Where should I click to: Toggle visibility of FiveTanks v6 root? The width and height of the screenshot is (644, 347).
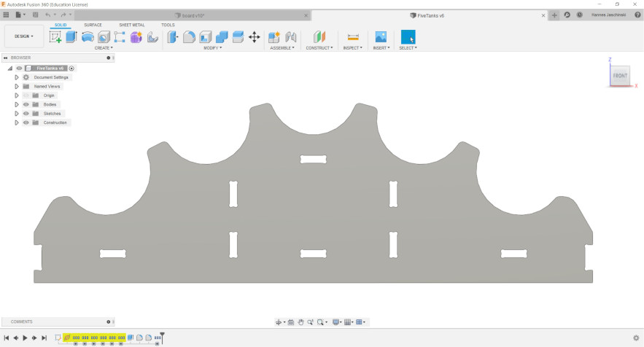(x=19, y=69)
